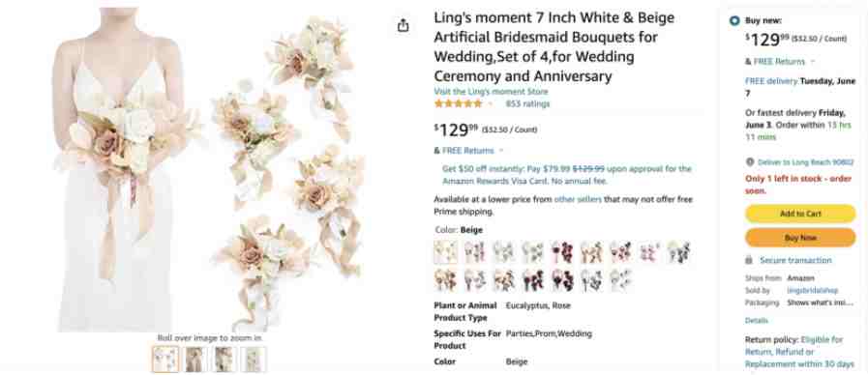The height and width of the screenshot is (375, 868).
Task: Visit the Ling's moment Store link
Action: [x=491, y=92]
